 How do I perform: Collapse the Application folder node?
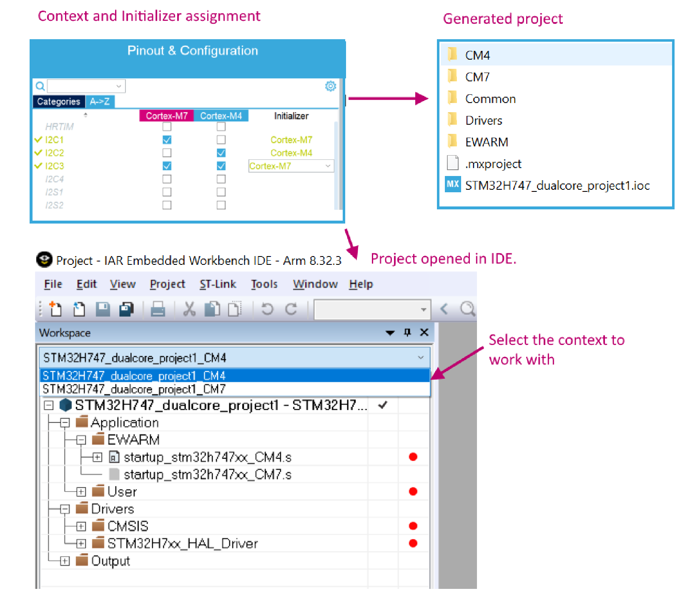coord(65,422)
